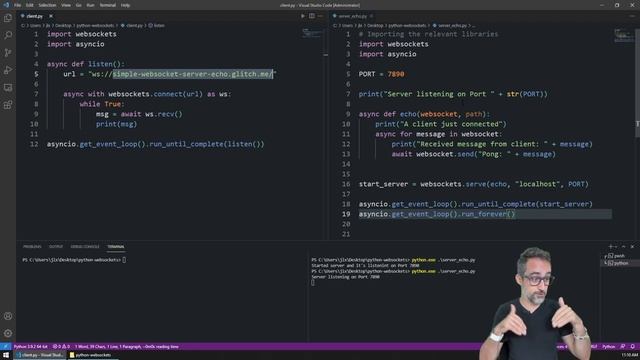
Task: Add a new terminal with plus icon
Action: pos(611,247)
